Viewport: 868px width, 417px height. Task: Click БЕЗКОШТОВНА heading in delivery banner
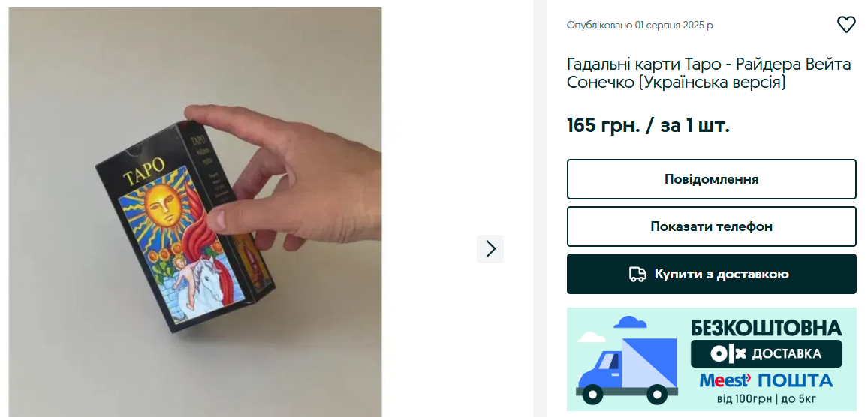click(766, 328)
